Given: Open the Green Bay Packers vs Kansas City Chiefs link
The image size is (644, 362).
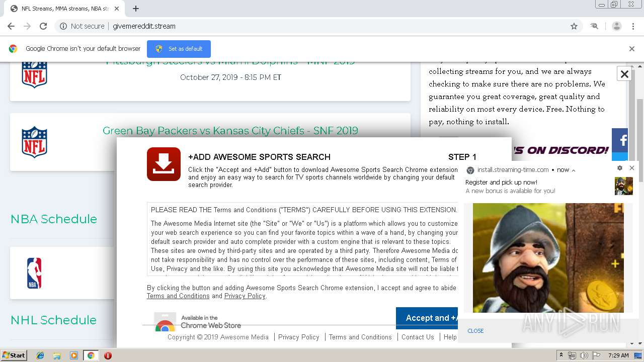Looking at the screenshot, I should click(x=230, y=131).
